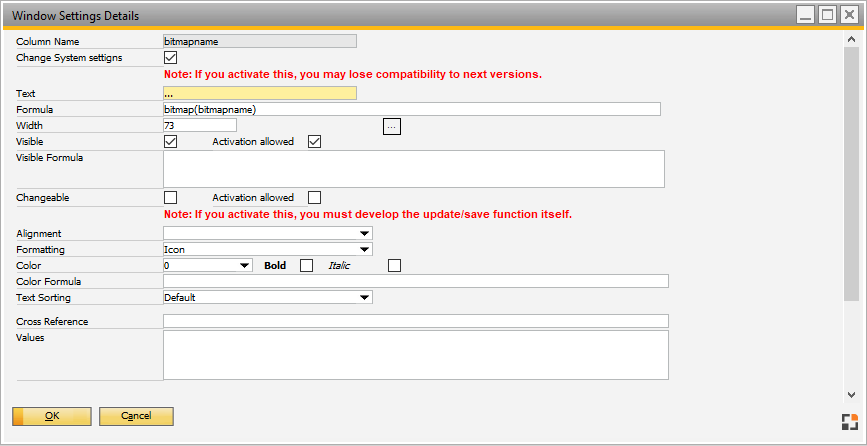This screenshot has width=867, height=446.
Task: Click the scrollbar down arrow
Action: (851, 395)
